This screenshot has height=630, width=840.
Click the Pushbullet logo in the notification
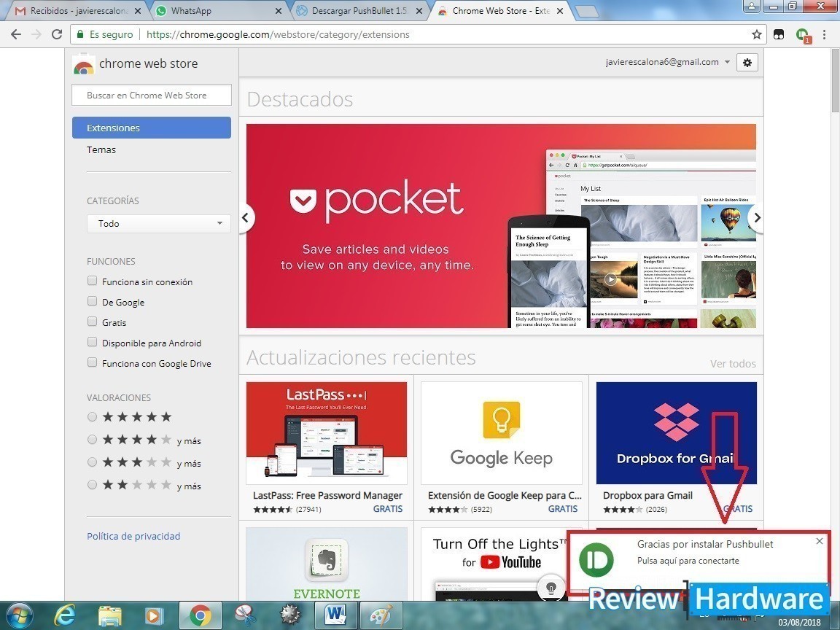tap(596, 560)
